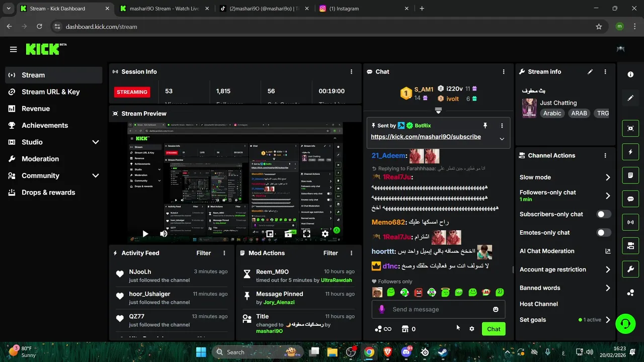
Task: Open the Stream sidebar item
Action: coord(53,75)
